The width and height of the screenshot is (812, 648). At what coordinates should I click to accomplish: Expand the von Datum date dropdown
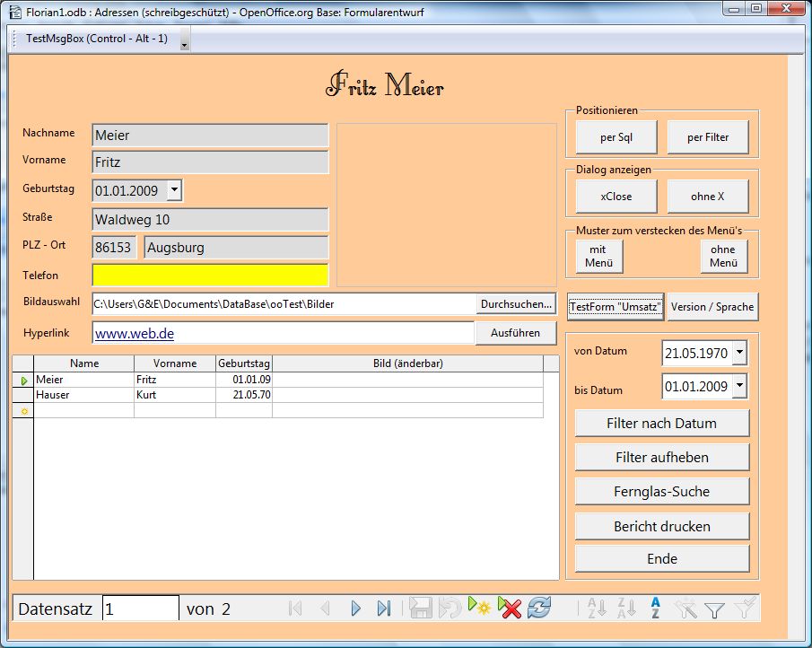pos(739,354)
